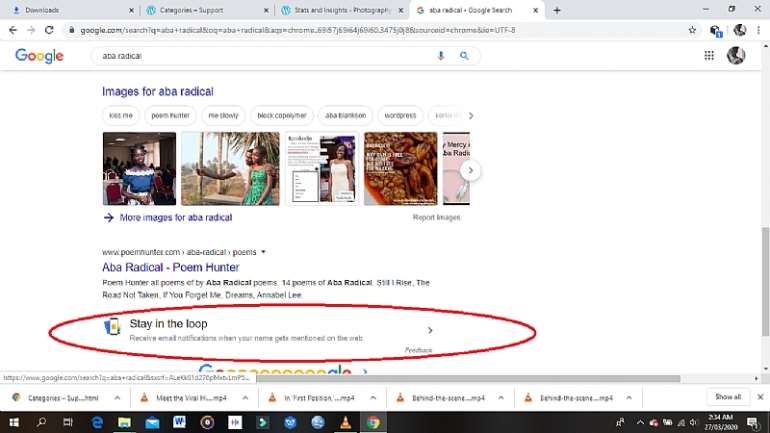
Task: Open options for Categories – Sup...html download
Action: 117,398
